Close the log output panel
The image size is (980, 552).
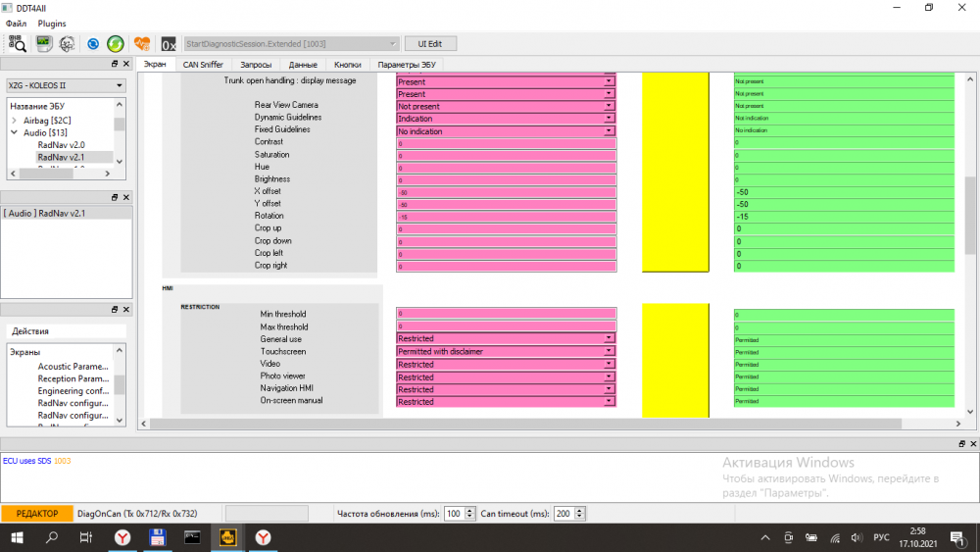[x=973, y=443]
